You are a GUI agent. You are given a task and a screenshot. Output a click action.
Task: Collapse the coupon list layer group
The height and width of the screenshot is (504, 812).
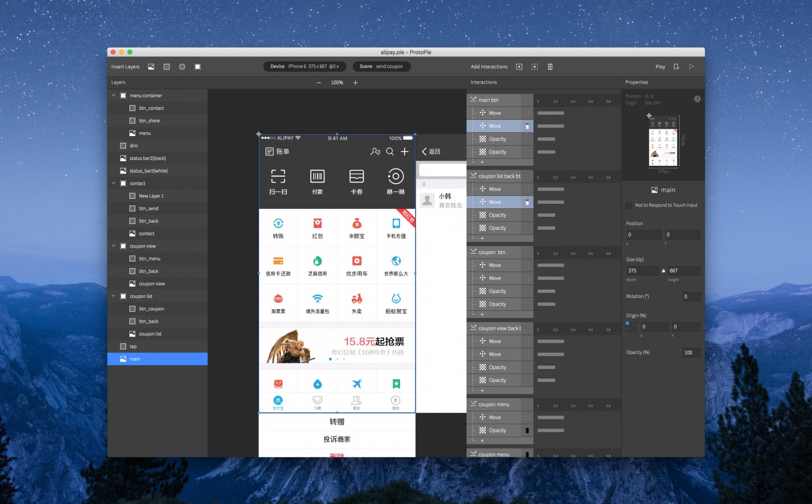coord(114,296)
